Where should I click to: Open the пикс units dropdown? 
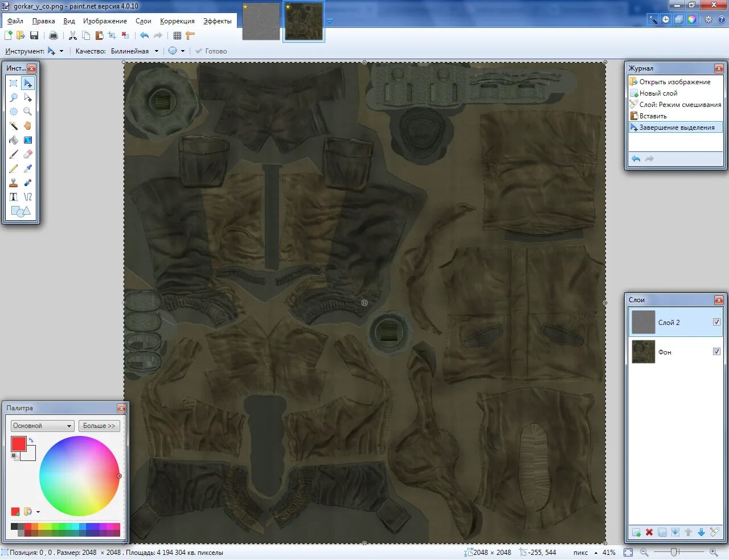pos(585,553)
